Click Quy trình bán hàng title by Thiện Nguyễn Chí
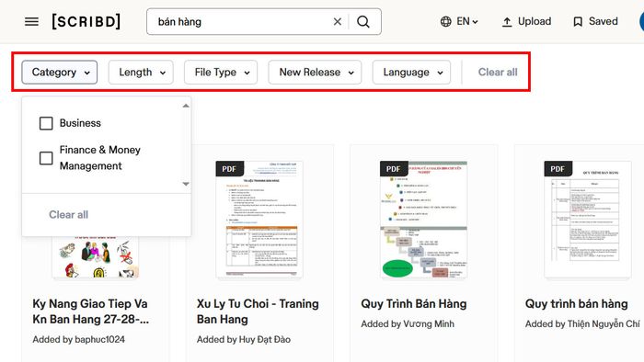644x362 pixels. coord(577,304)
